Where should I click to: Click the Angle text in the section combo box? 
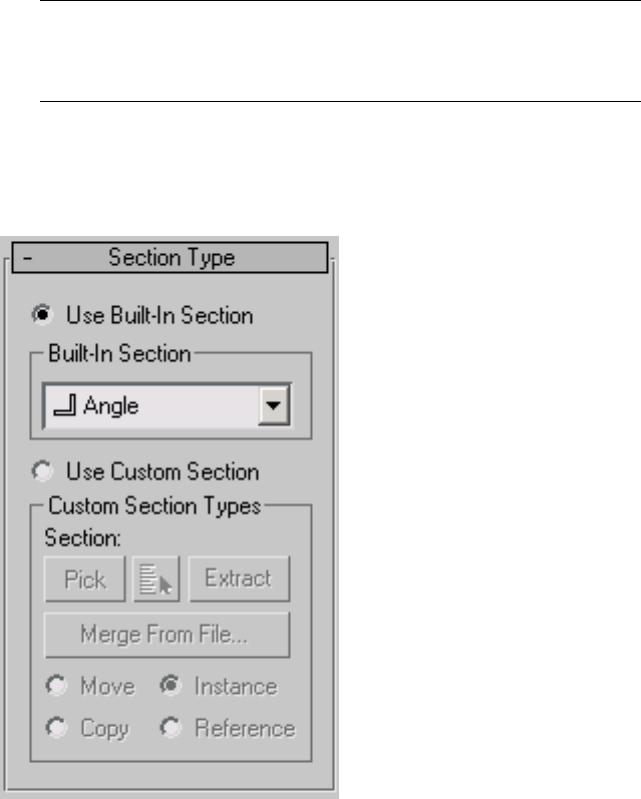(112, 408)
